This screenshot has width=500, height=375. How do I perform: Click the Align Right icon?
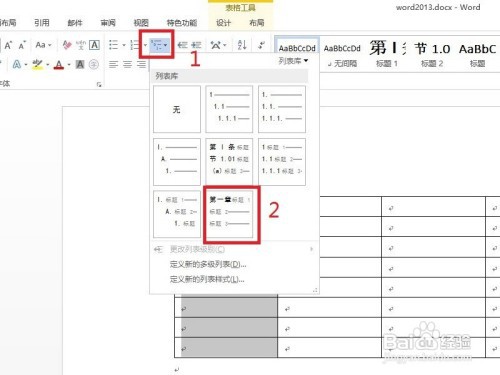tap(141, 64)
